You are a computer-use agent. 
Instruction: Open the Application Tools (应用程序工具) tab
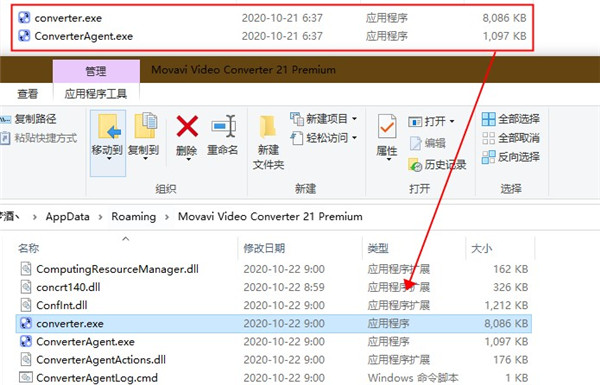[96, 94]
